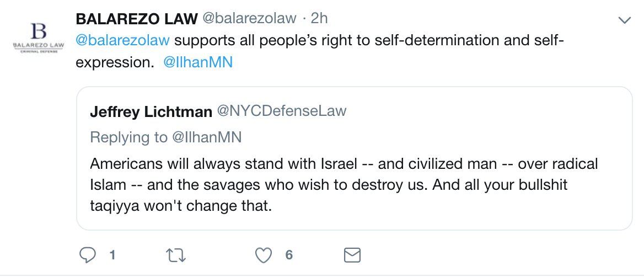Expand the tweet options chevron
The height and width of the screenshot is (277, 644).
click(x=624, y=20)
